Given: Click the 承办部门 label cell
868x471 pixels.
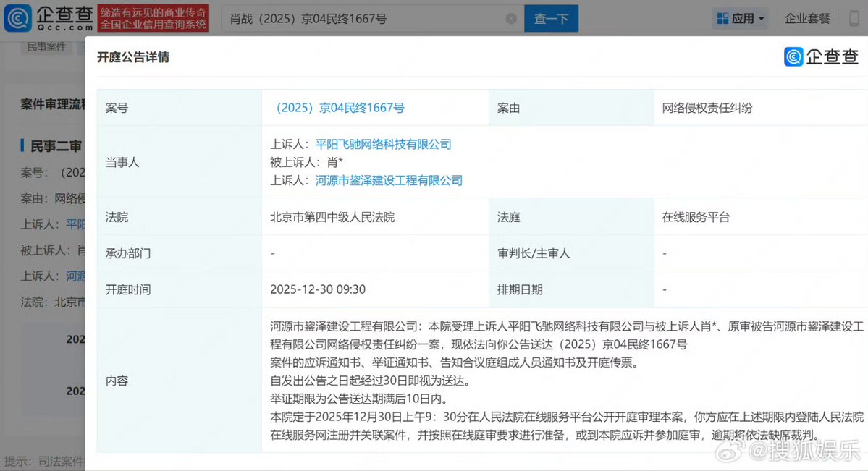Looking at the screenshot, I should 180,253.
